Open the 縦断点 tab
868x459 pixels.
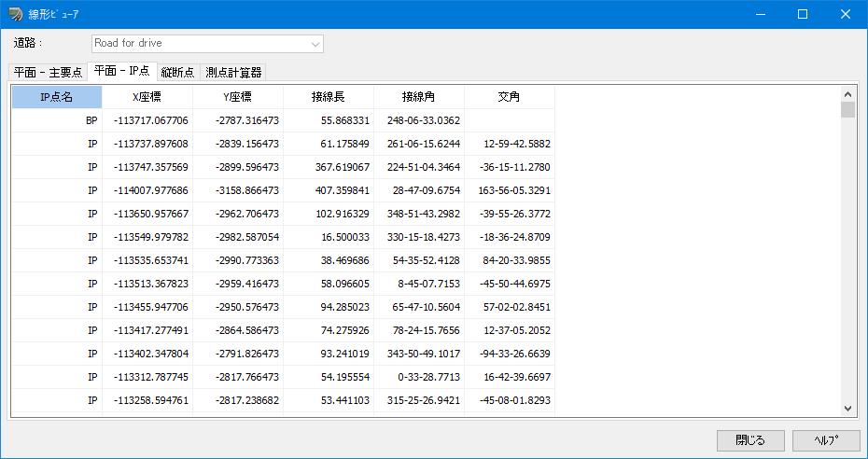coord(178,72)
